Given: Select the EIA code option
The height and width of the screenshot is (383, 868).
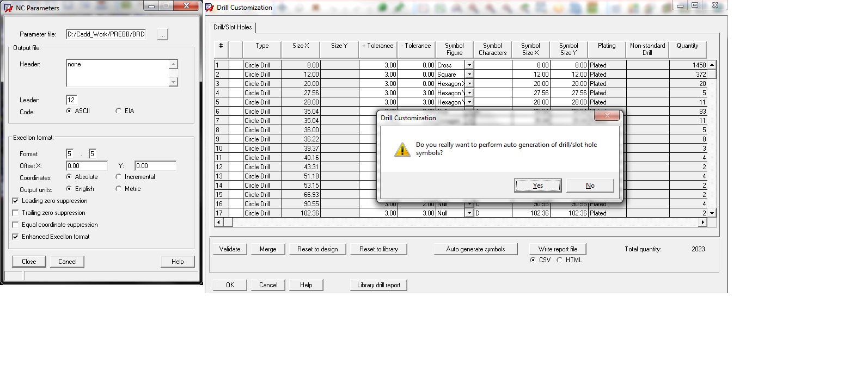Looking at the screenshot, I should point(118,111).
